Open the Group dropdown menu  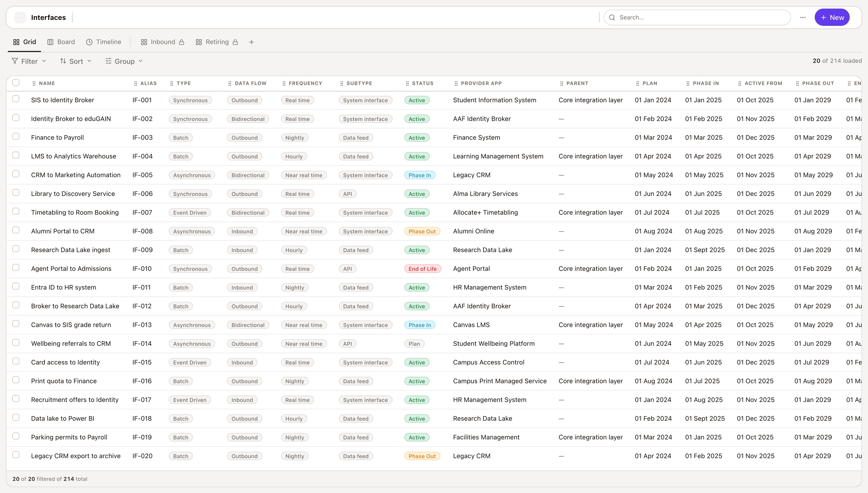(x=124, y=61)
